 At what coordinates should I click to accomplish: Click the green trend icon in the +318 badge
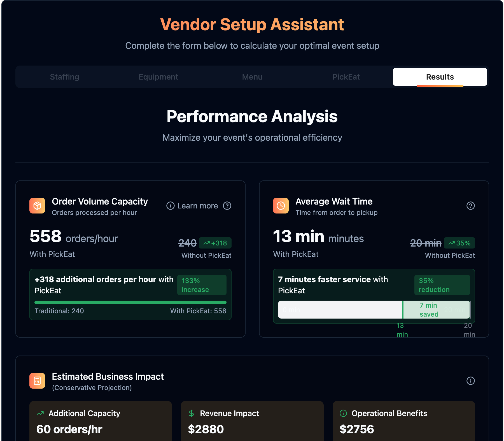point(207,243)
